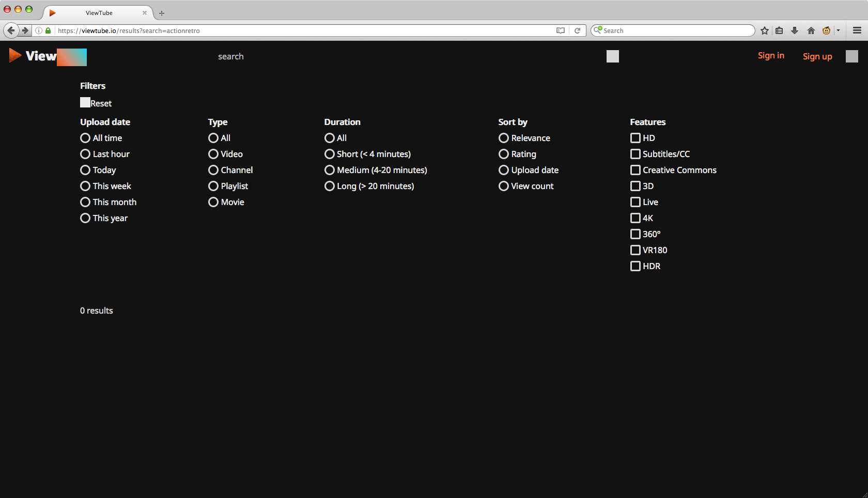Tick the HDR checkbox

coord(636,266)
